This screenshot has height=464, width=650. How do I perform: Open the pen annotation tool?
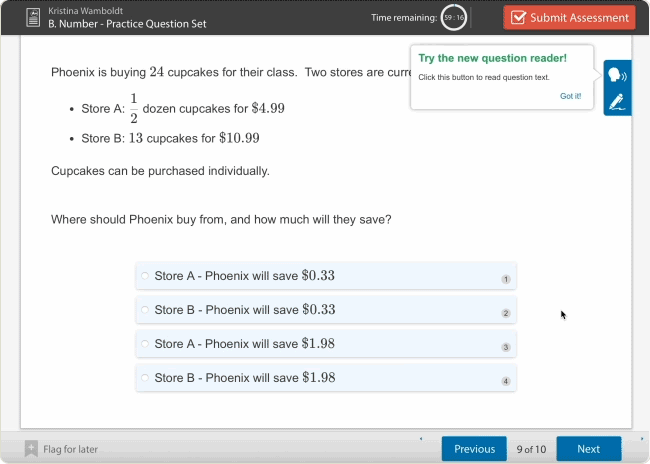pyautogui.click(x=617, y=101)
